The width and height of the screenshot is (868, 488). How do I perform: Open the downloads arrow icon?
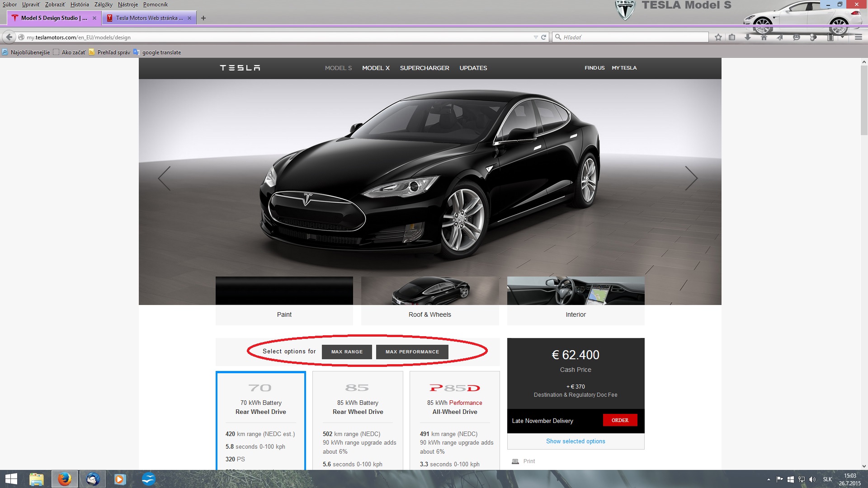748,37
